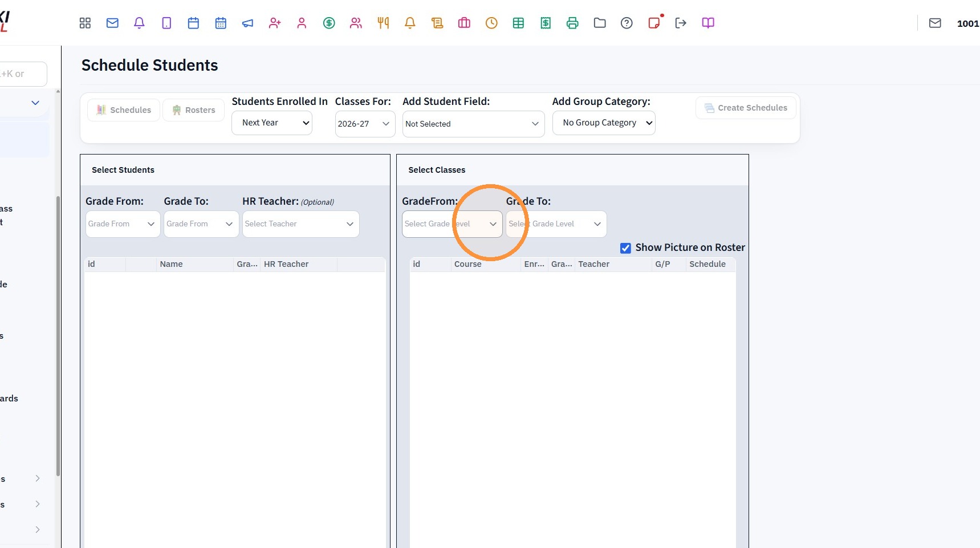The height and width of the screenshot is (548, 980).
Task: Open the green table grid icon
Action: coord(518,23)
